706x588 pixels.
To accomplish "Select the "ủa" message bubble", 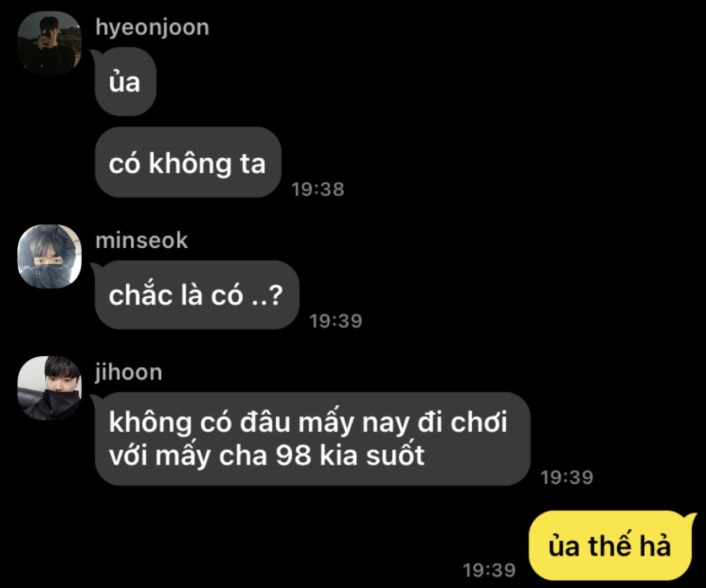I will pyautogui.click(x=125, y=82).
